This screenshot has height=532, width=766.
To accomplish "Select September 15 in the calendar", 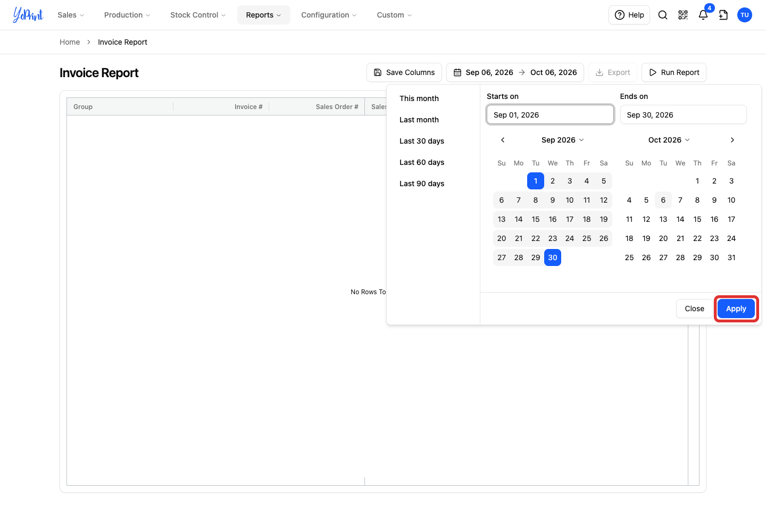I will coord(536,219).
